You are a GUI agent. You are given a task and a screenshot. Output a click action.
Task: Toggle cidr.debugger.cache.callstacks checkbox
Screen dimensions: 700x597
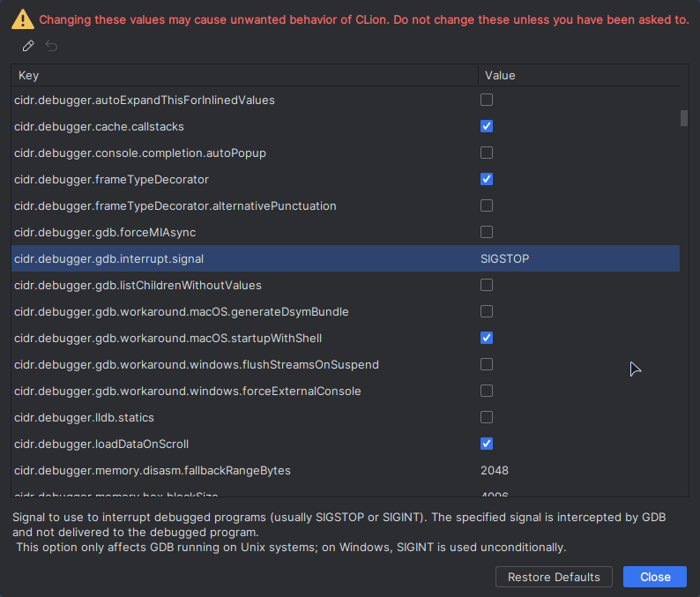[487, 126]
